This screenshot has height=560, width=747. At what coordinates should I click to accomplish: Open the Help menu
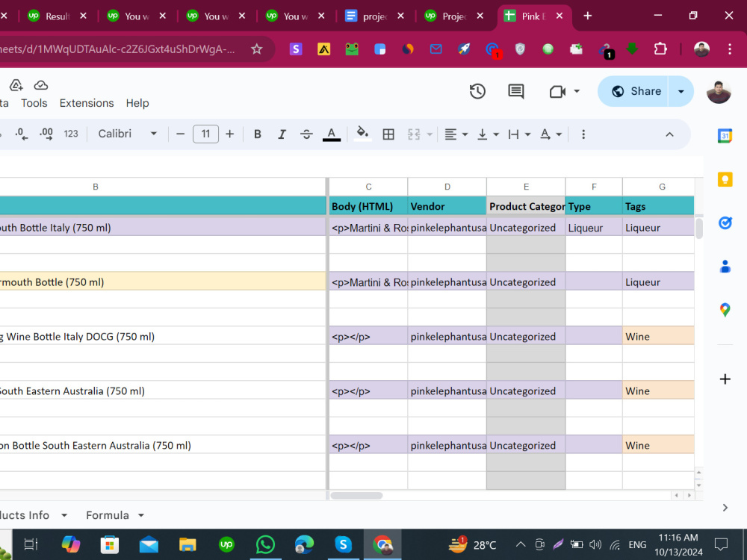[x=137, y=103]
